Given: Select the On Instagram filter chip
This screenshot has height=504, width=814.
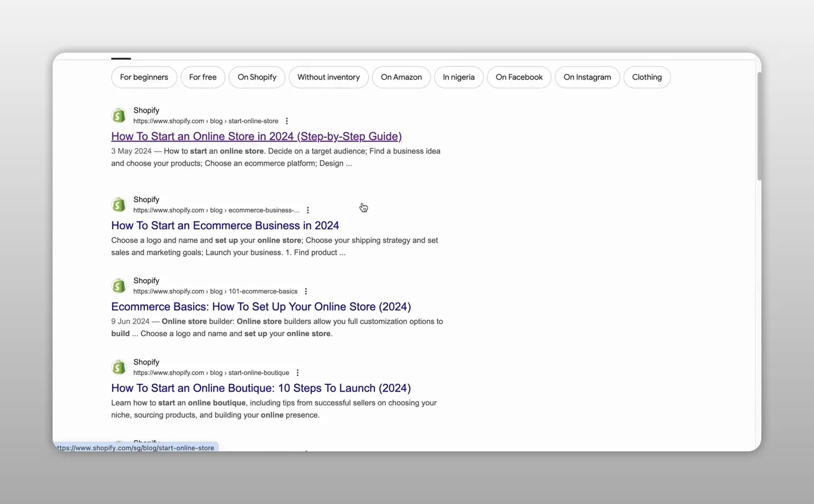Looking at the screenshot, I should click(x=587, y=77).
